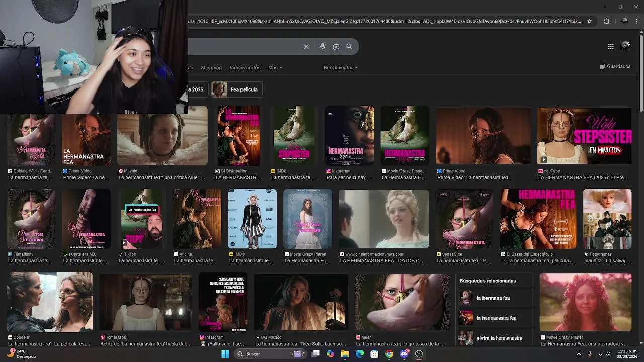
Task: Open Microsoft Store from the taskbar
Action: pos(374,354)
